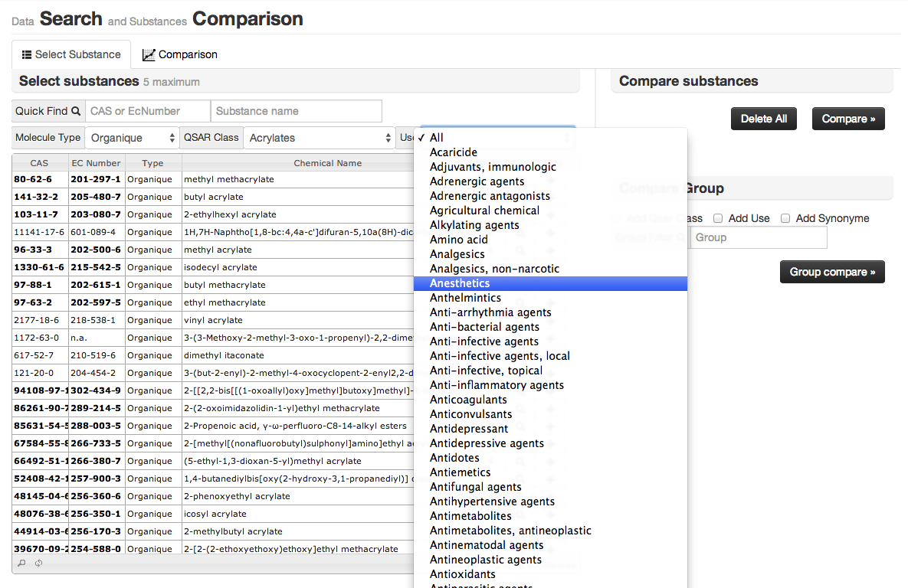This screenshot has width=908, height=588.
Task: Click the Group compare » button
Action: pyautogui.click(x=831, y=272)
